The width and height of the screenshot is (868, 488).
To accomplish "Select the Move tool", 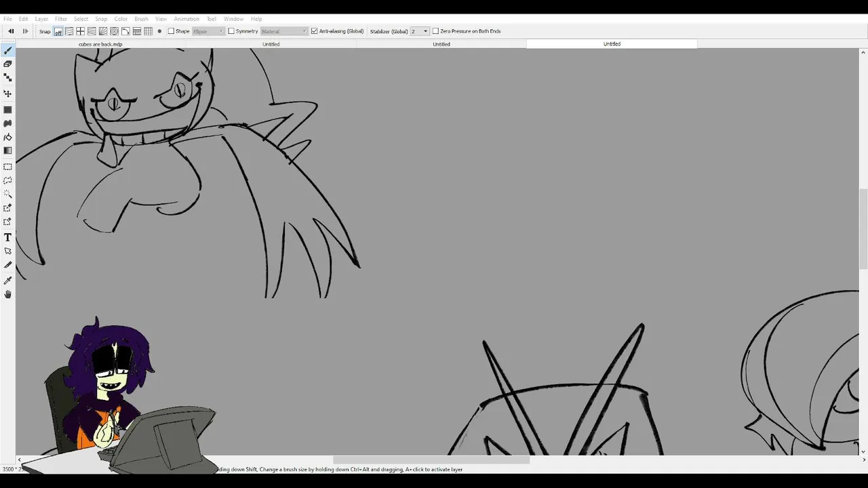I will coord(7,94).
